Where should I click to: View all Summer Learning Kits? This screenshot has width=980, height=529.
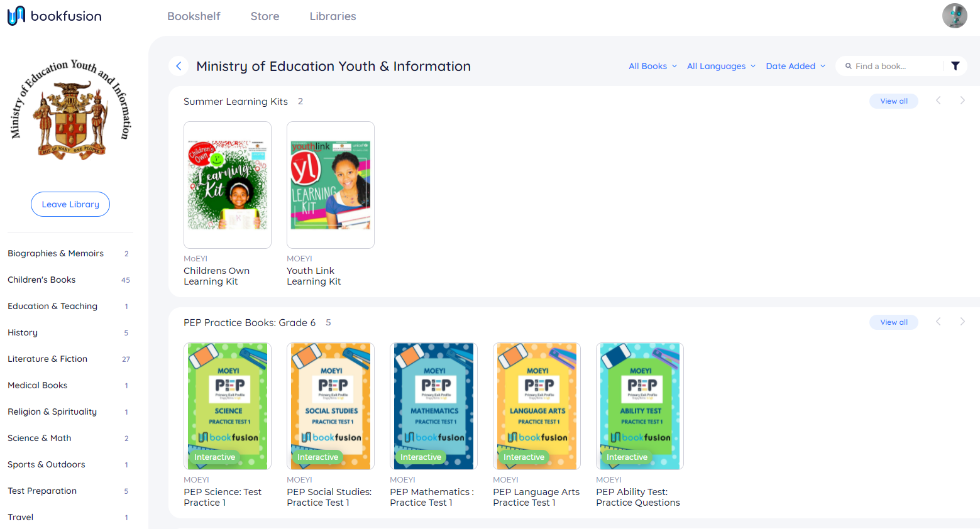(x=894, y=101)
